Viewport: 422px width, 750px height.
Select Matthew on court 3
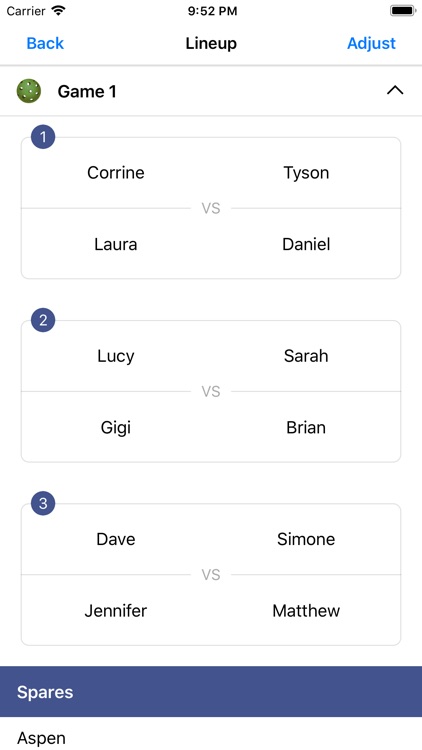[x=306, y=611]
